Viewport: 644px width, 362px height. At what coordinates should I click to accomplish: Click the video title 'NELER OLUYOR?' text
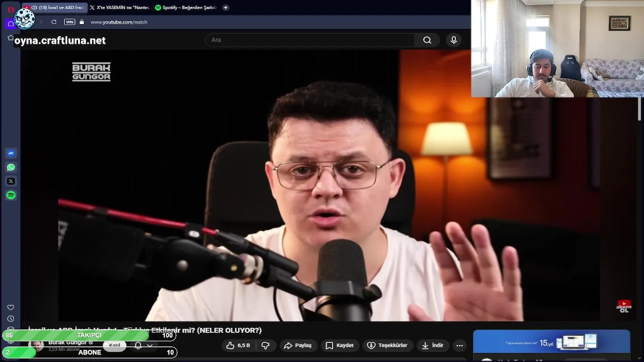[229, 330]
